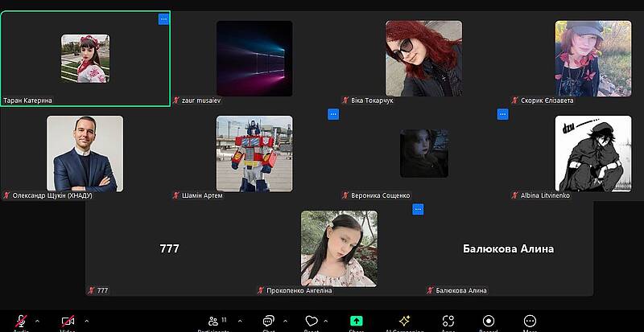This screenshot has height=332, width=644.
Task: Start recording with the Record button
Action: coord(489,321)
